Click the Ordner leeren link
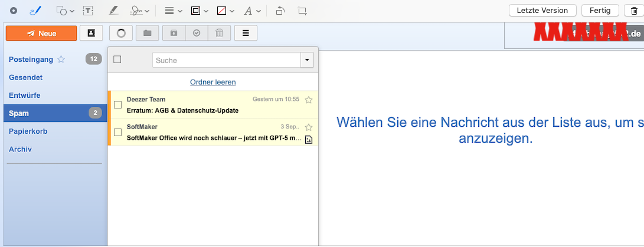Image resolution: width=644 pixels, height=247 pixels. point(213,82)
